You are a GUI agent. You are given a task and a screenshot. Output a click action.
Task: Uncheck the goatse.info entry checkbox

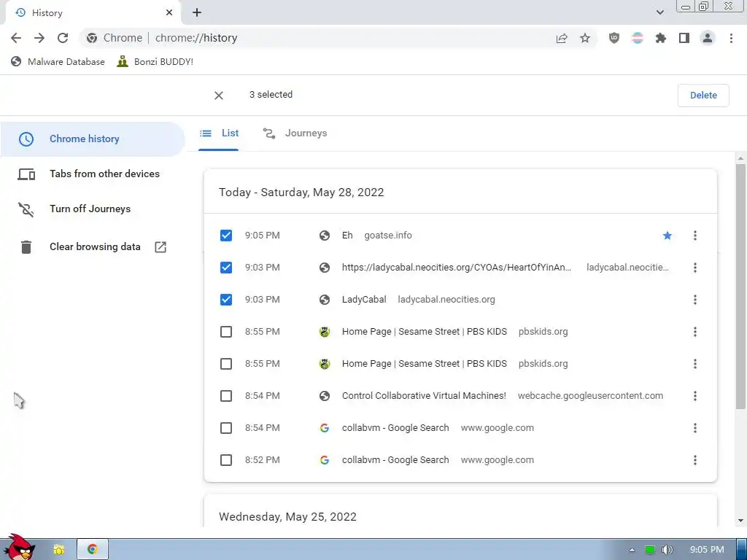[x=226, y=236]
